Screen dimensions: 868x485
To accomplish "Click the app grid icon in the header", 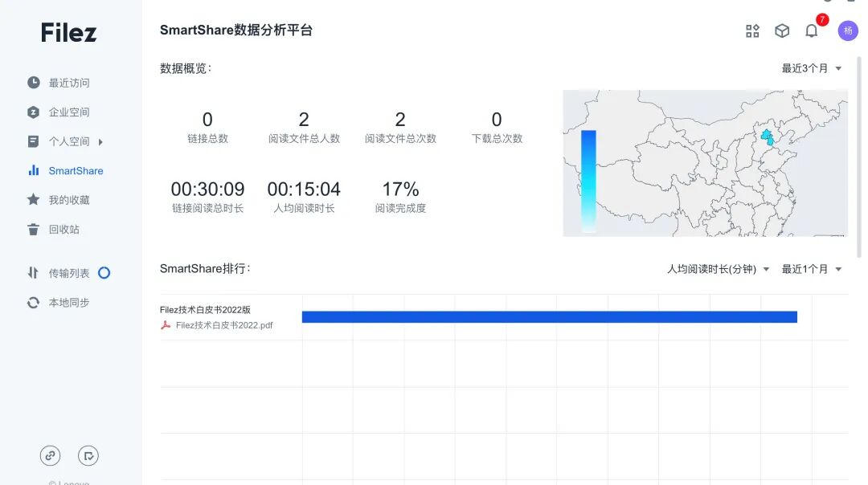I will pyautogui.click(x=752, y=31).
